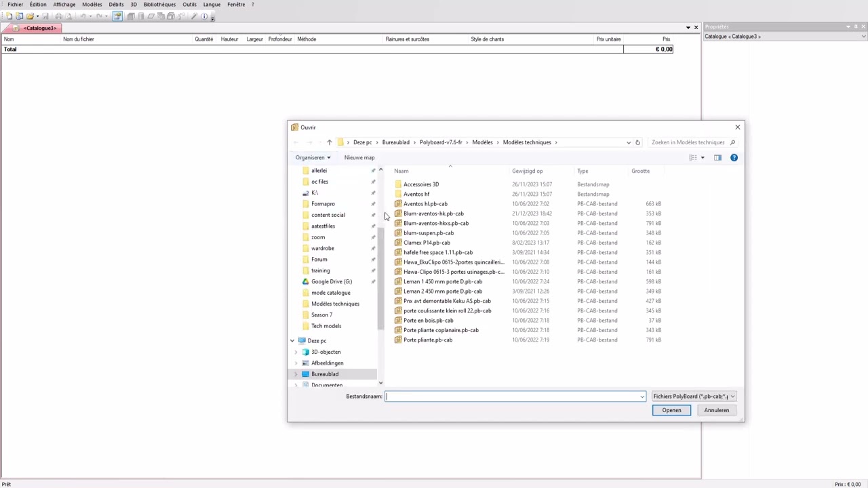
Task: Click the Zoeken in Modèles techniques field
Action: tap(688, 142)
